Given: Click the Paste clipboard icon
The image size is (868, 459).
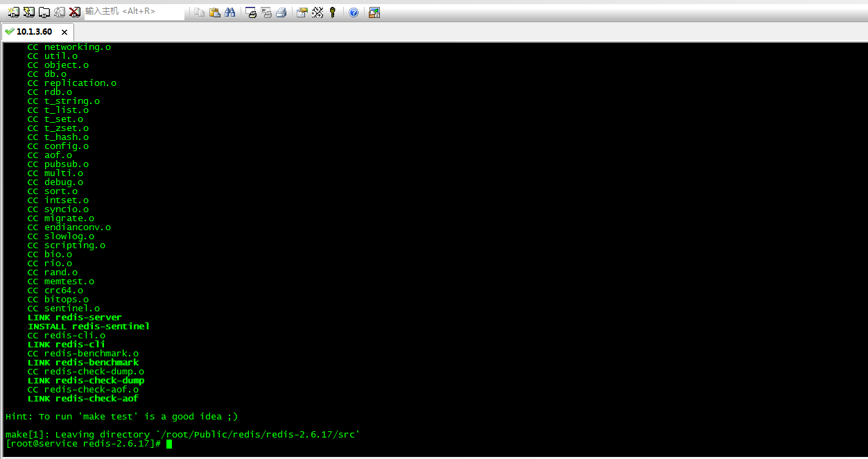Looking at the screenshot, I should 215,12.
